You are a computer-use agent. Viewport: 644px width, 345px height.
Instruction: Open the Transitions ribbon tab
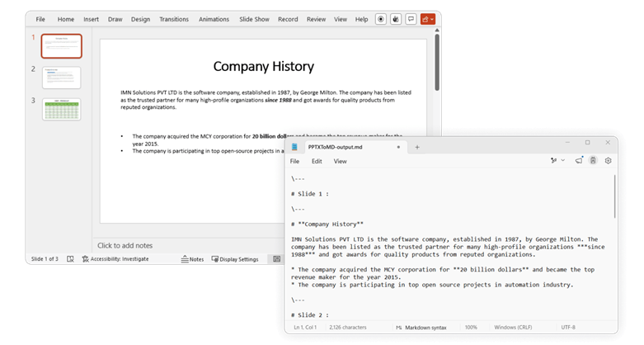coord(174,19)
